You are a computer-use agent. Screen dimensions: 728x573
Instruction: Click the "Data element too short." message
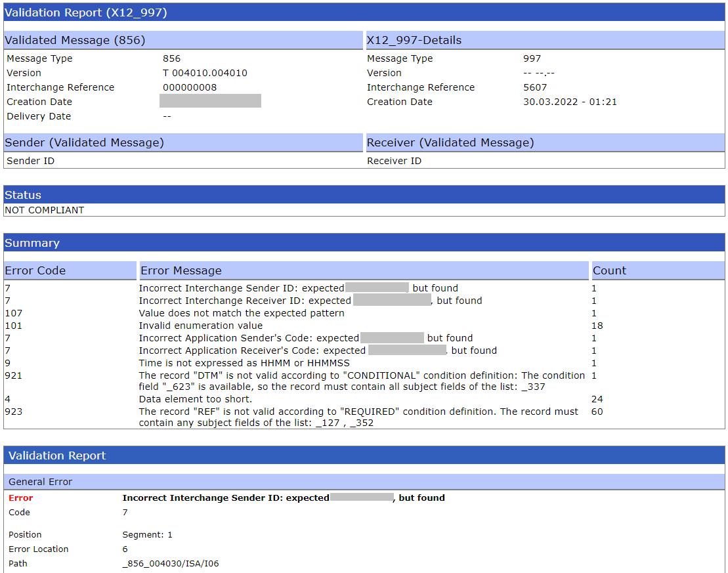click(x=194, y=399)
